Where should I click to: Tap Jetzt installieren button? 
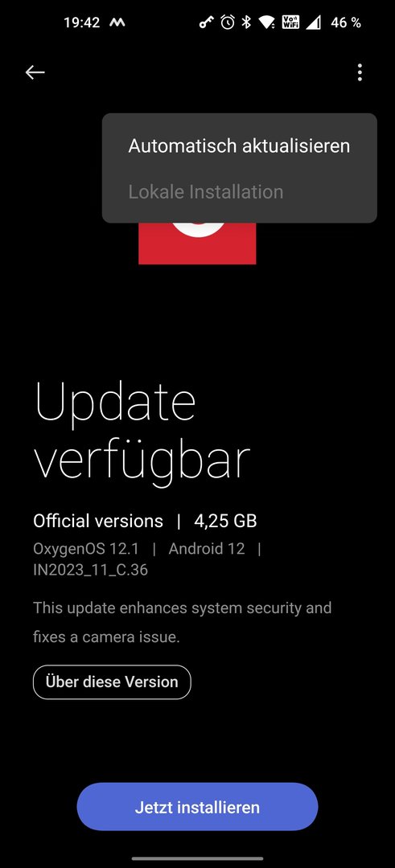[197, 807]
